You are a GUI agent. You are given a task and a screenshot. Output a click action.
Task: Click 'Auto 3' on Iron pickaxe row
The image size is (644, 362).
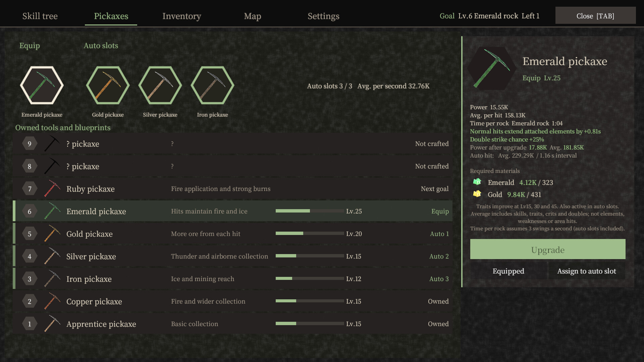(x=439, y=279)
